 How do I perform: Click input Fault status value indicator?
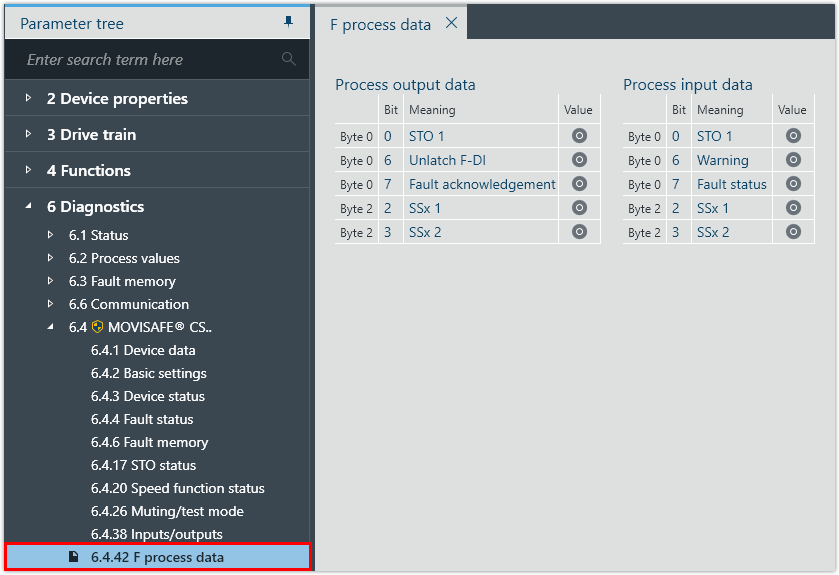point(793,184)
